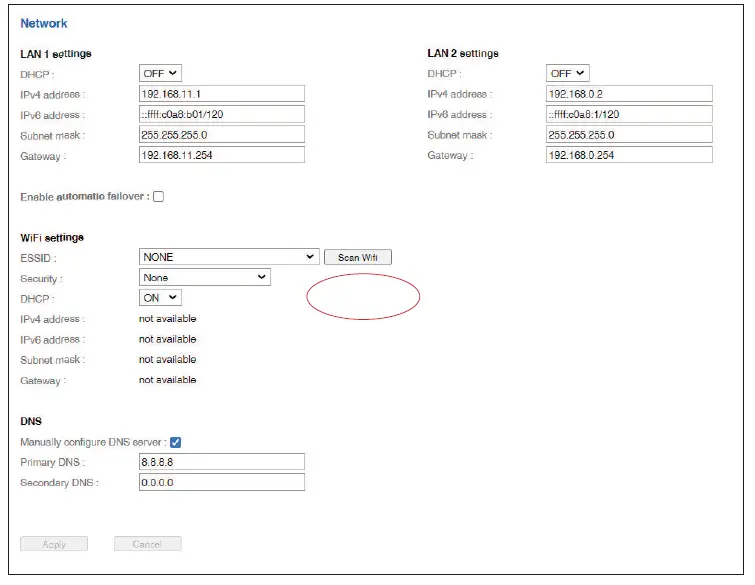Click the WiFi Security label

(x=41, y=279)
